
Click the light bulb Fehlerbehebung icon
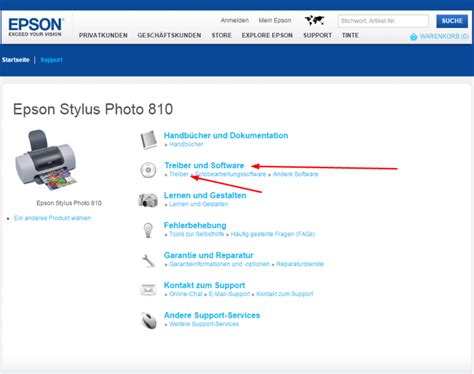point(148,230)
